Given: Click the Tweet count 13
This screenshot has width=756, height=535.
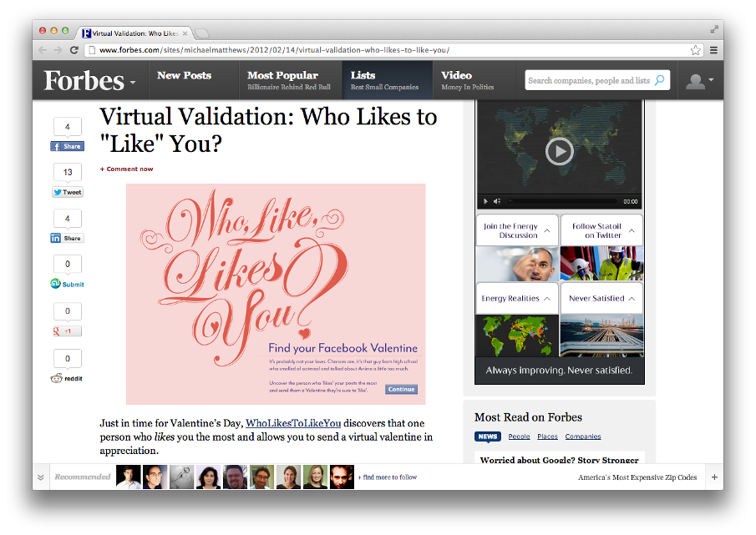Looking at the screenshot, I should click(68, 172).
